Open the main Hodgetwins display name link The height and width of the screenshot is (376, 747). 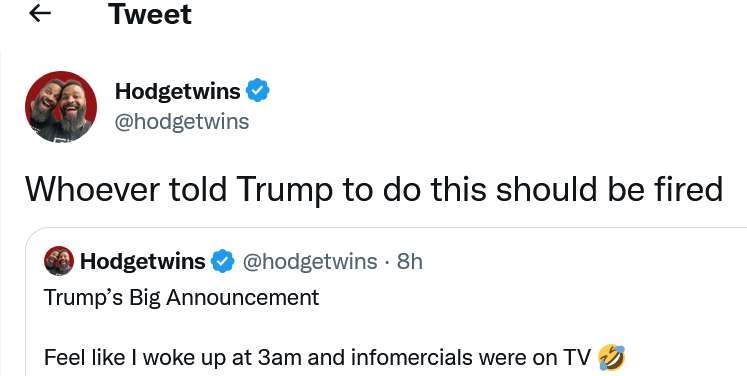[x=178, y=91]
